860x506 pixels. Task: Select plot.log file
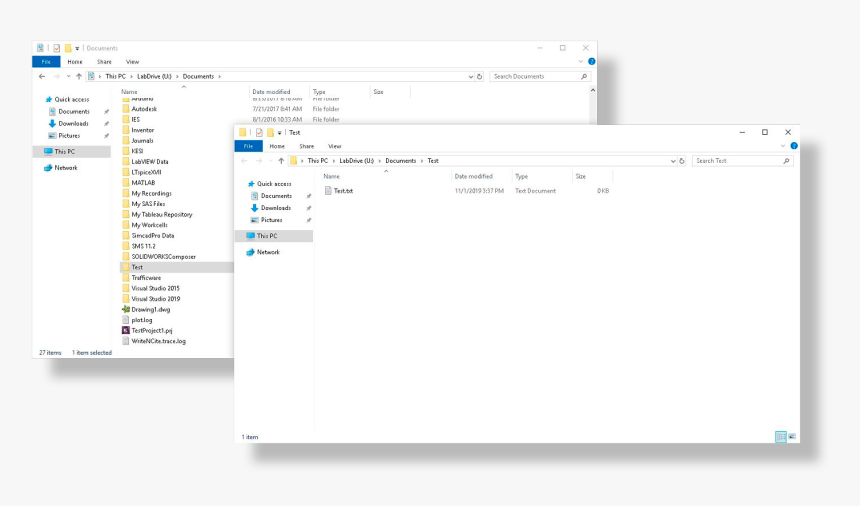(x=142, y=320)
